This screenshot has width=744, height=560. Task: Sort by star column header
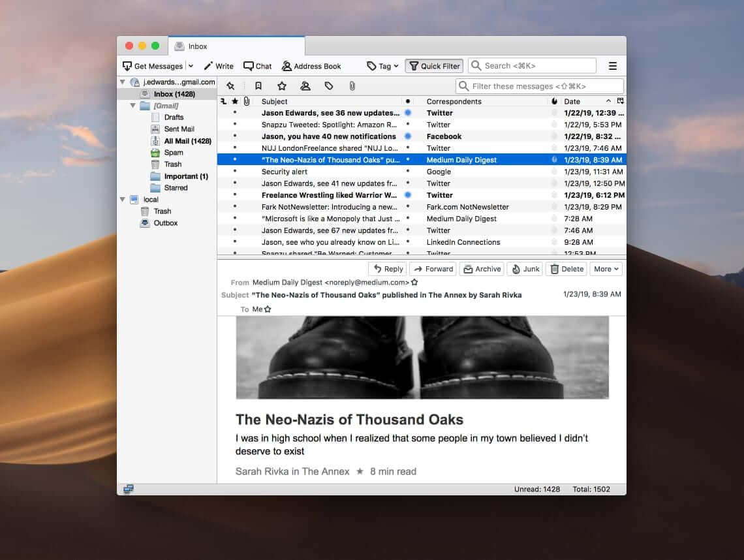[x=235, y=101]
